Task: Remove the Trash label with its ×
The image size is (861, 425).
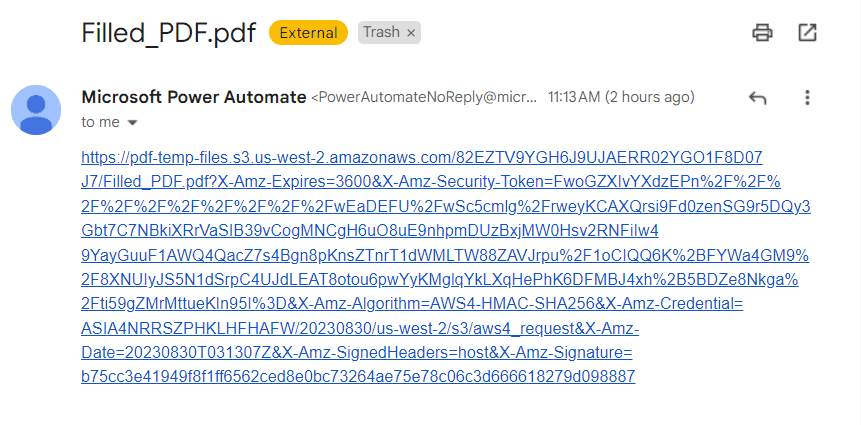Action: (410, 33)
